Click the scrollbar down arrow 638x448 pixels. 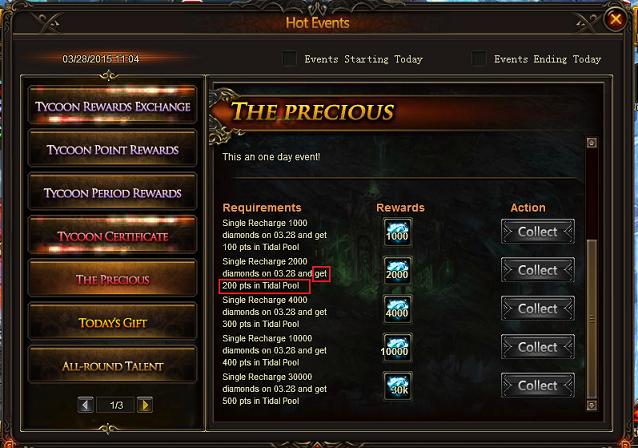(x=592, y=405)
